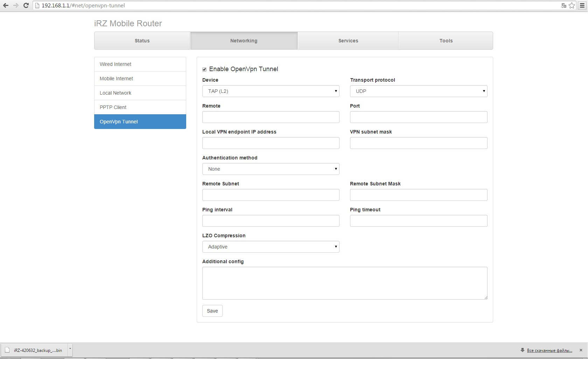The image size is (588, 368).
Task: Click the browser back arrow
Action: 6,6
